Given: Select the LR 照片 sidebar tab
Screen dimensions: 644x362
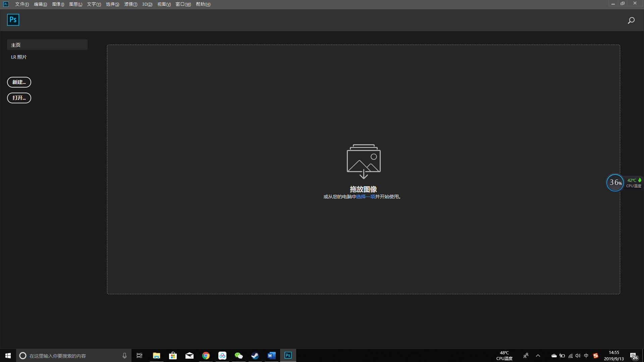Looking at the screenshot, I should coord(47,57).
